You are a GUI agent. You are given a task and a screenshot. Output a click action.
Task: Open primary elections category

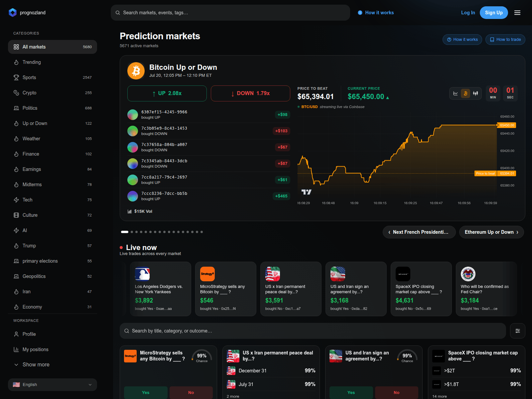[x=53, y=261]
